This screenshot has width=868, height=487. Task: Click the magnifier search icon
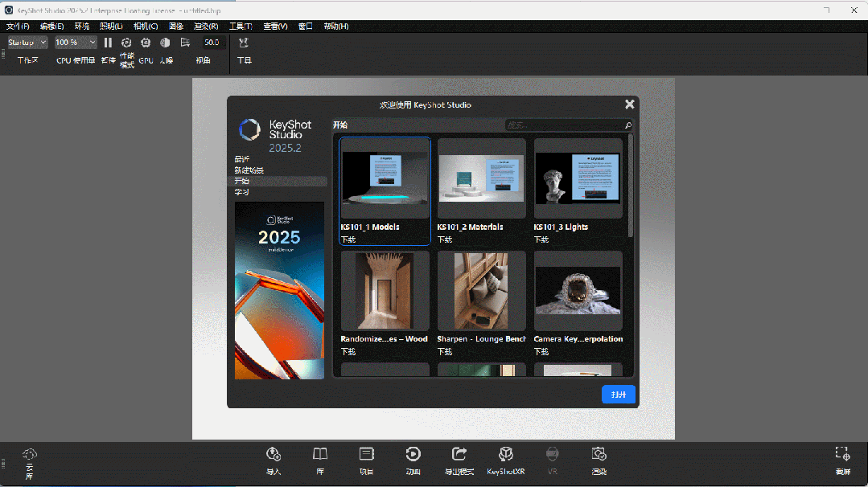click(x=628, y=125)
